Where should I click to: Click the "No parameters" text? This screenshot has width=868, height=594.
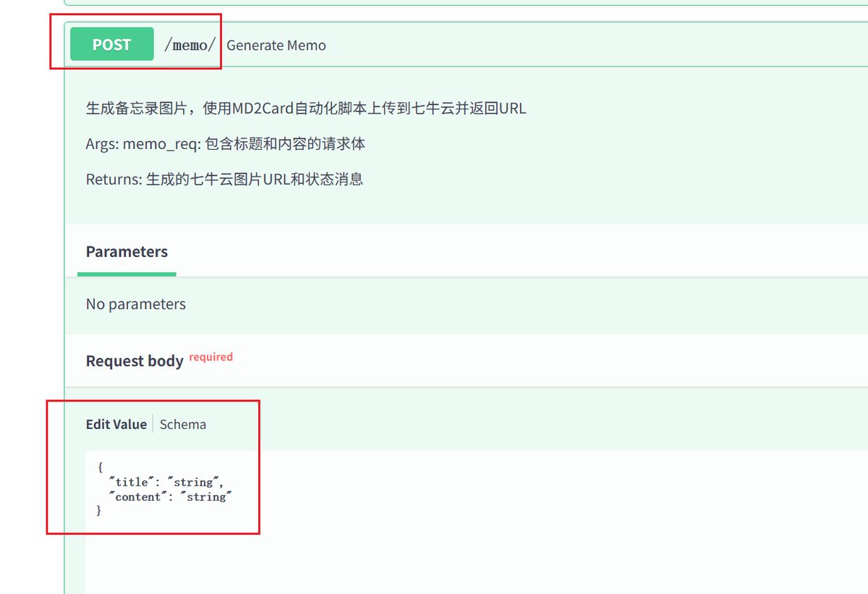(x=135, y=305)
